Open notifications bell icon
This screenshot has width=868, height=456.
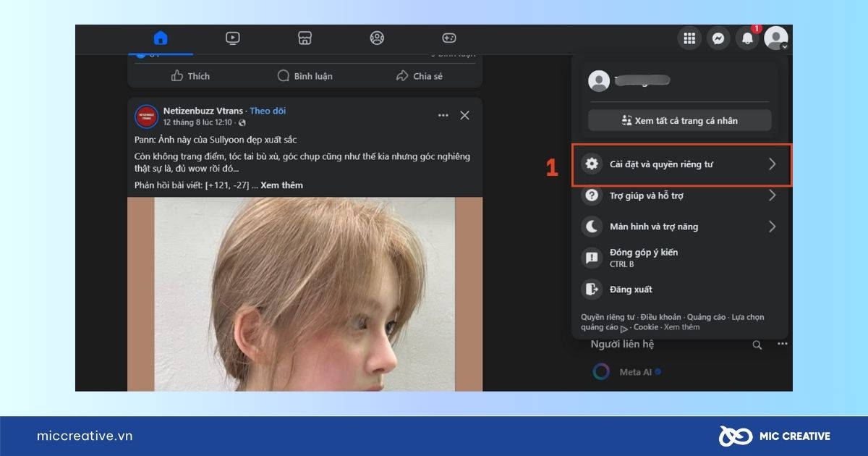pyautogui.click(x=747, y=38)
